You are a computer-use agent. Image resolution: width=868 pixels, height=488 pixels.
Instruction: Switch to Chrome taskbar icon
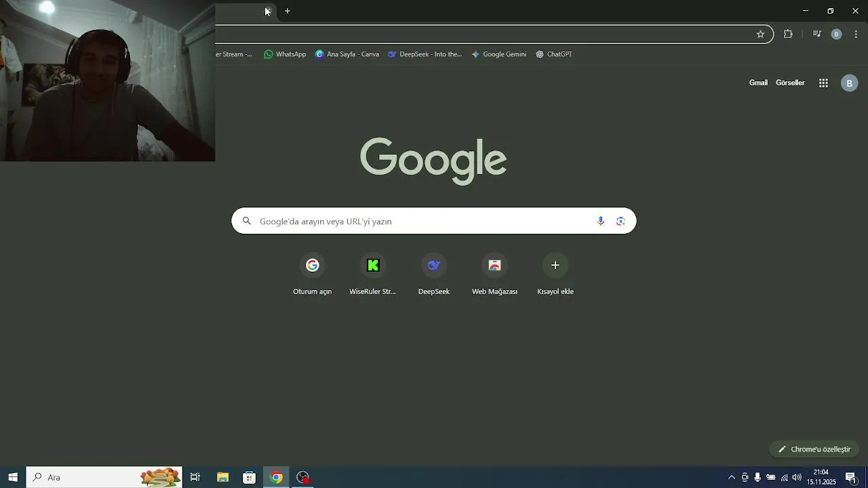tap(276, 477)
